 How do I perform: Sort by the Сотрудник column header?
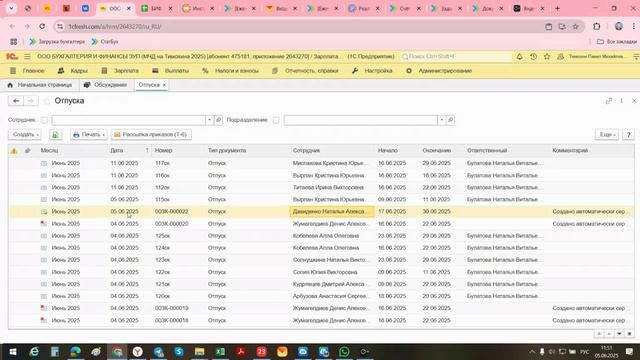point(307,151)
